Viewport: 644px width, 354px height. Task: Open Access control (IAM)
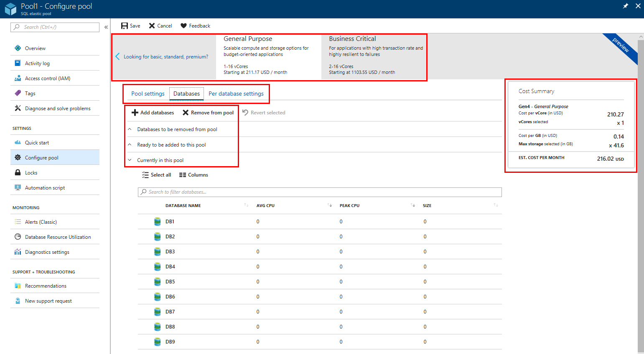55,78
